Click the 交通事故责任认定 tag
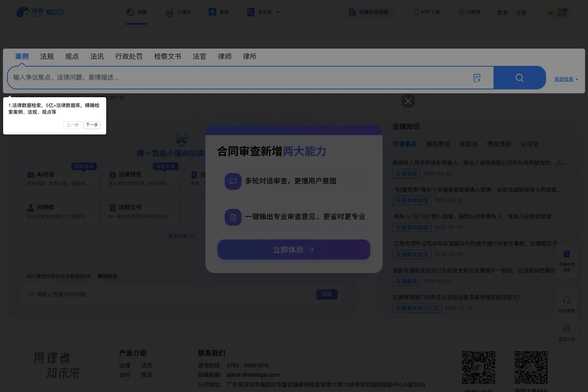 coord(417,309)
